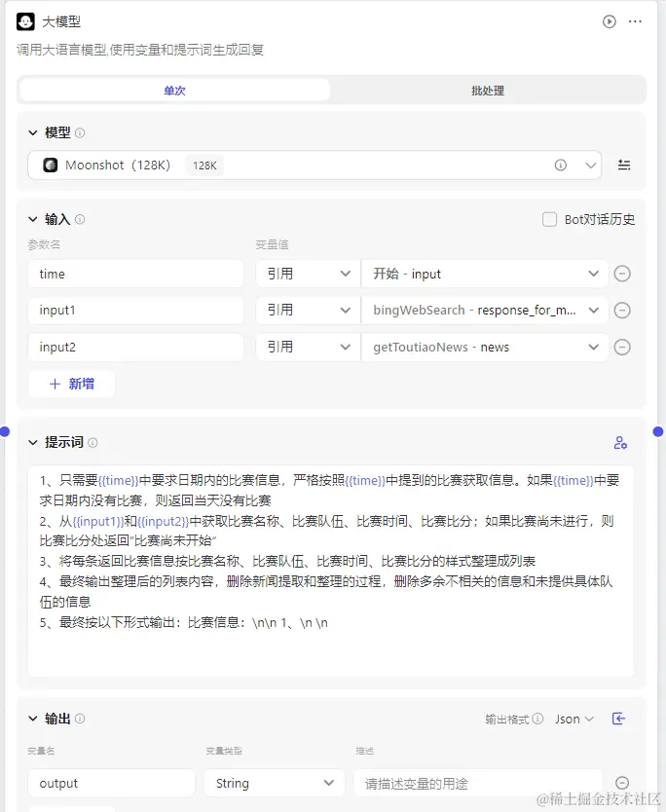Remove the input2 parameter row
The height and width of the screenshot is (812, 666).
click(x=622, y=347)
